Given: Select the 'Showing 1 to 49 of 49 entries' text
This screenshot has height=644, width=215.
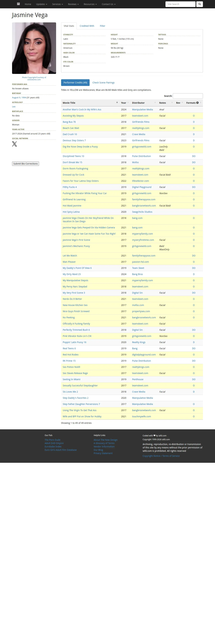Looking at the screenshot, I should (76, 423).
